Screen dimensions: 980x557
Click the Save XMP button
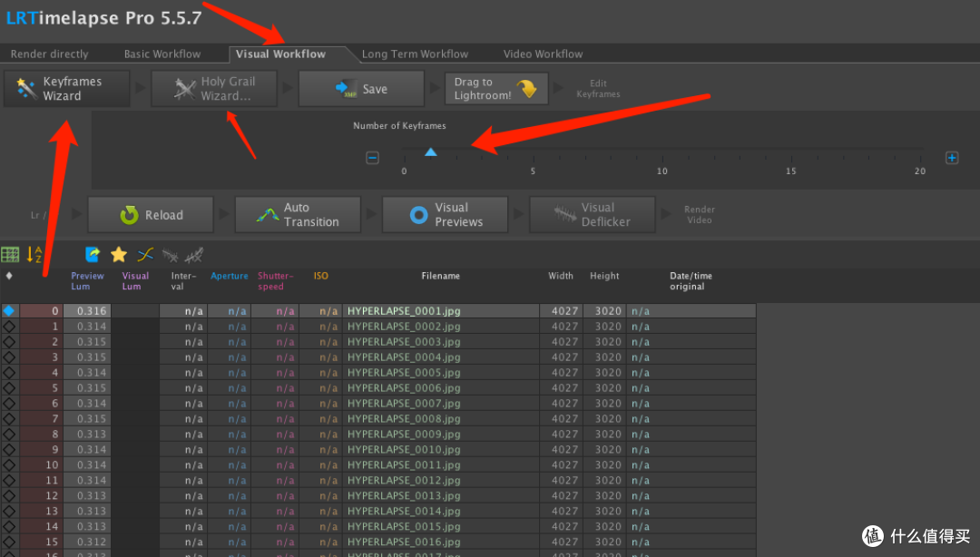point(361,89)
